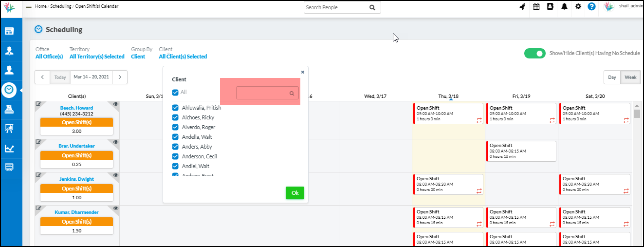Click the notifications bell icon
The image size is (644, 247).
click(564, 7)
